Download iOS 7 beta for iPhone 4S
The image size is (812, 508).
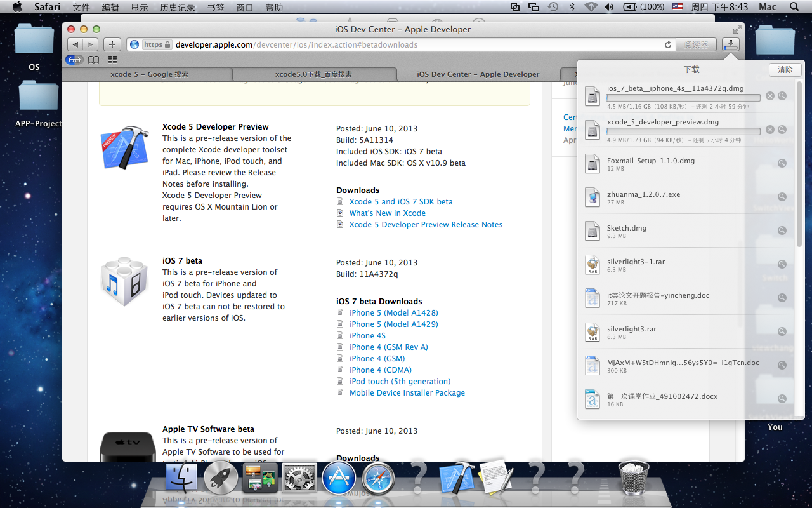point(367,336)
